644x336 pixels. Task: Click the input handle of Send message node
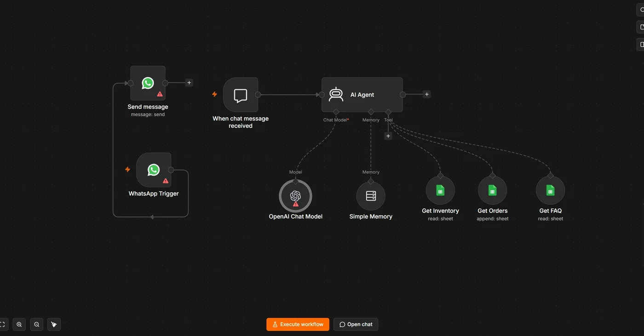[131, 83]
